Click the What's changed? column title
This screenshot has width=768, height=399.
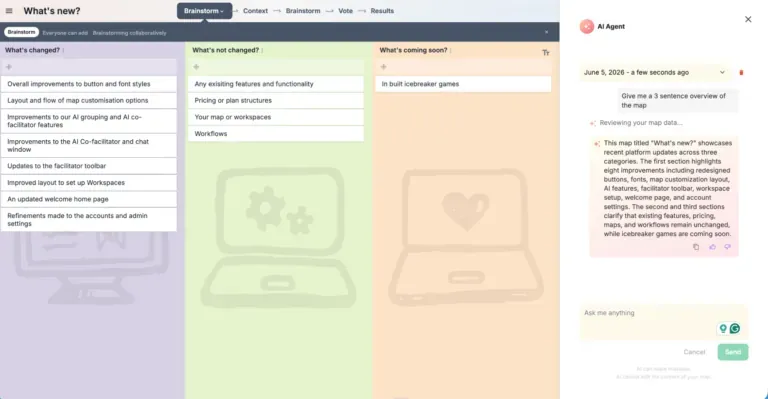click(32, 50)
